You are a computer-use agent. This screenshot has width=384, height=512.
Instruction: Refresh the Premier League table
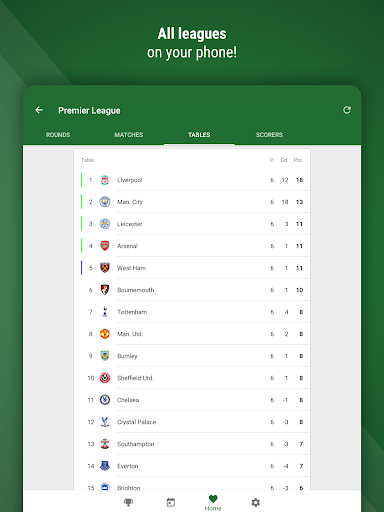tap(347, 110)
